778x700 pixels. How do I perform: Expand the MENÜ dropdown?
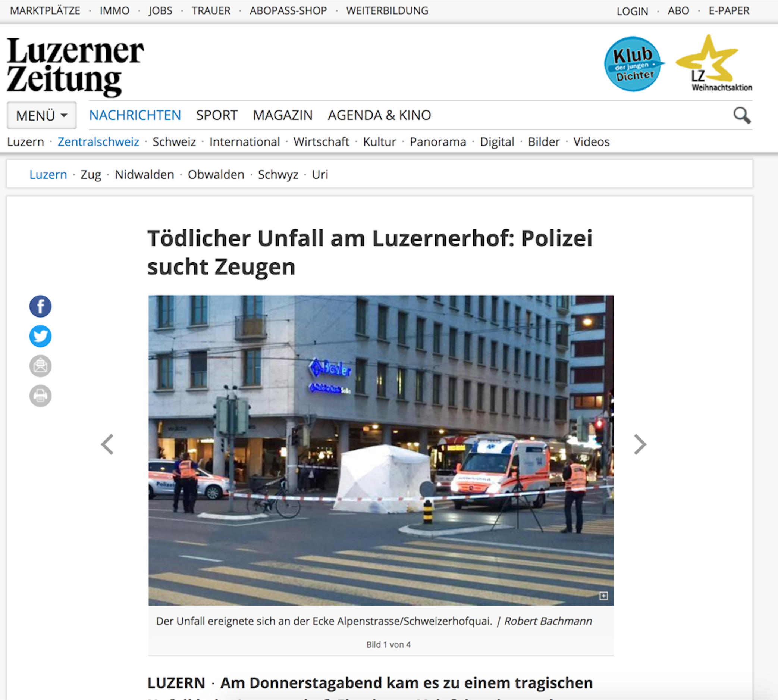41,115
